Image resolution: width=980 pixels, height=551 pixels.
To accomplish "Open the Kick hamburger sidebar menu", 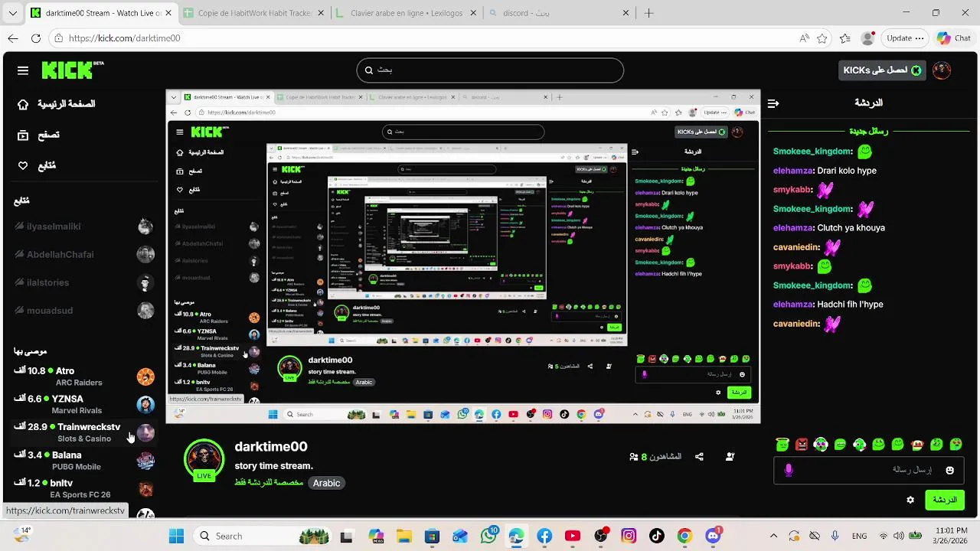I will tap(23, 70).
